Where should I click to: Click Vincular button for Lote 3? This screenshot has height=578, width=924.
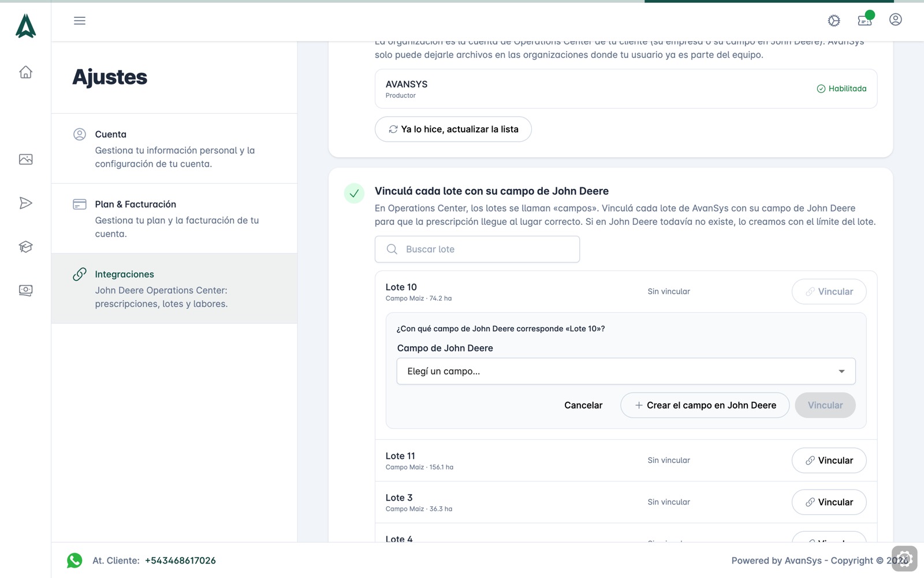pos(829,502)
